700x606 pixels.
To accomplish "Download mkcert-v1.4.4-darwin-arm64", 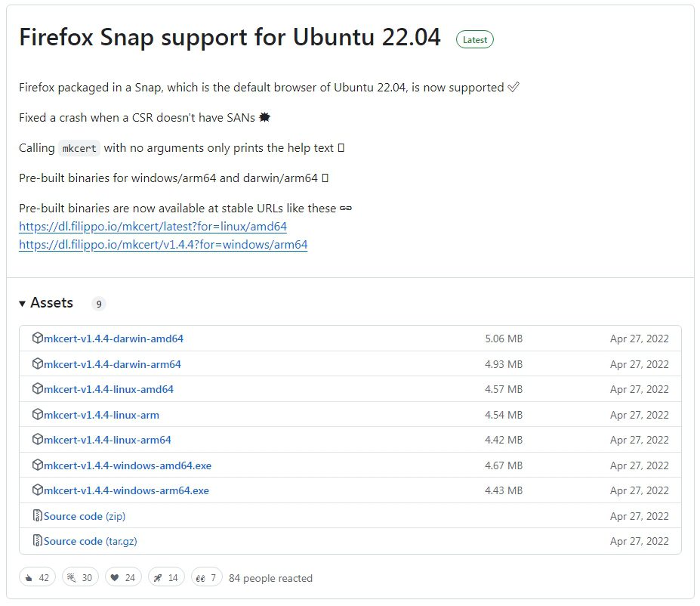I will click(112, 364).
